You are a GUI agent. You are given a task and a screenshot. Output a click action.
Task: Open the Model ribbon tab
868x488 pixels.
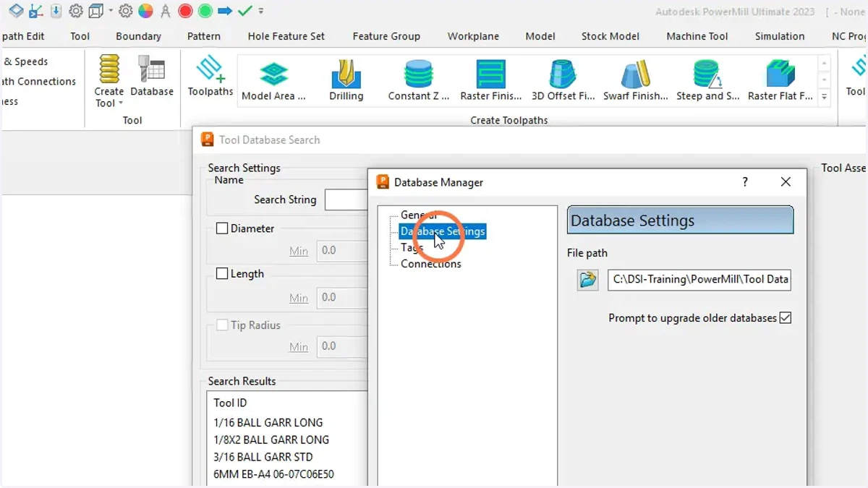coord(540,36)
